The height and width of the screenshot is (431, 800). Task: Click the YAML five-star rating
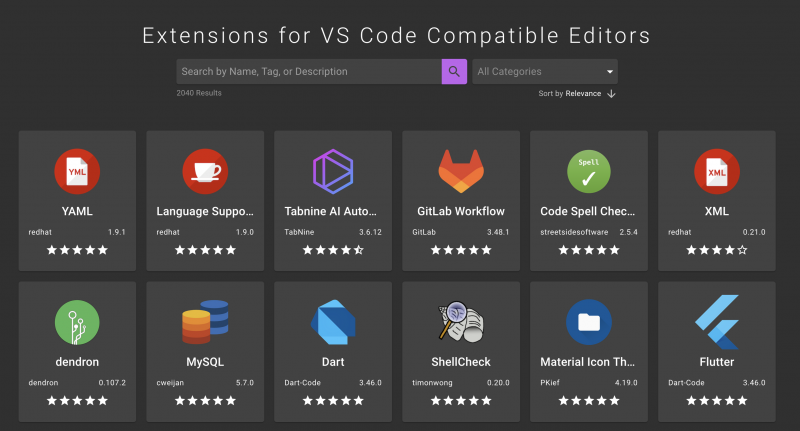click(77, 250)
